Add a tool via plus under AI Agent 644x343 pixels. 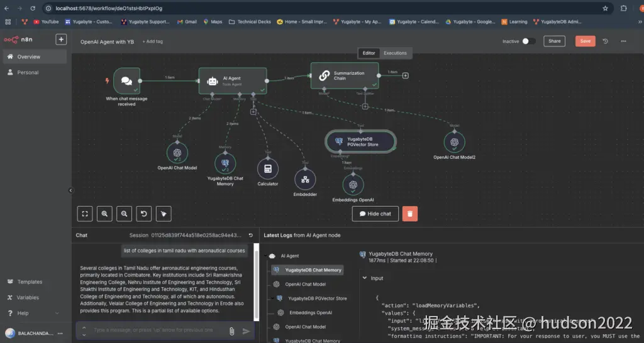click(x=253, y=112)
